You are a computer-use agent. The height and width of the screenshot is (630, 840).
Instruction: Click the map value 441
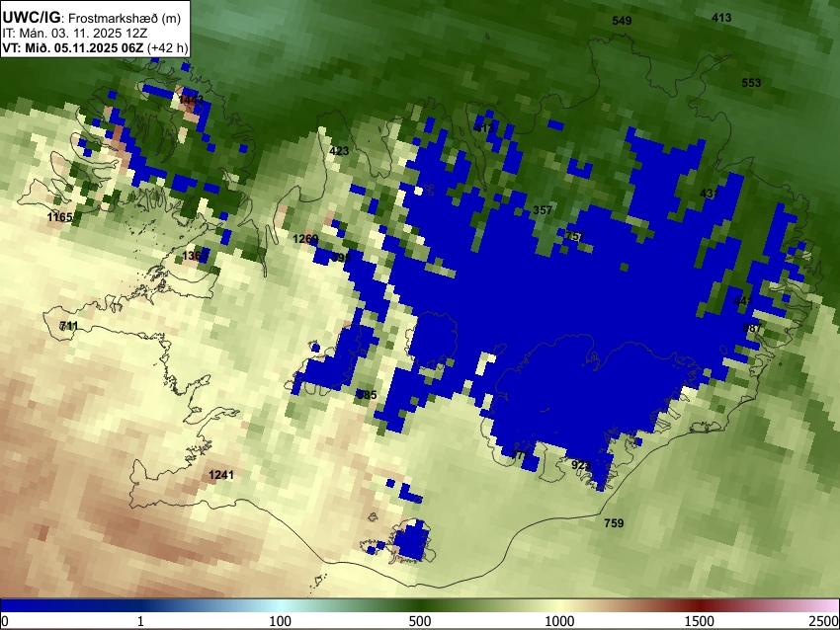(743, 301)
